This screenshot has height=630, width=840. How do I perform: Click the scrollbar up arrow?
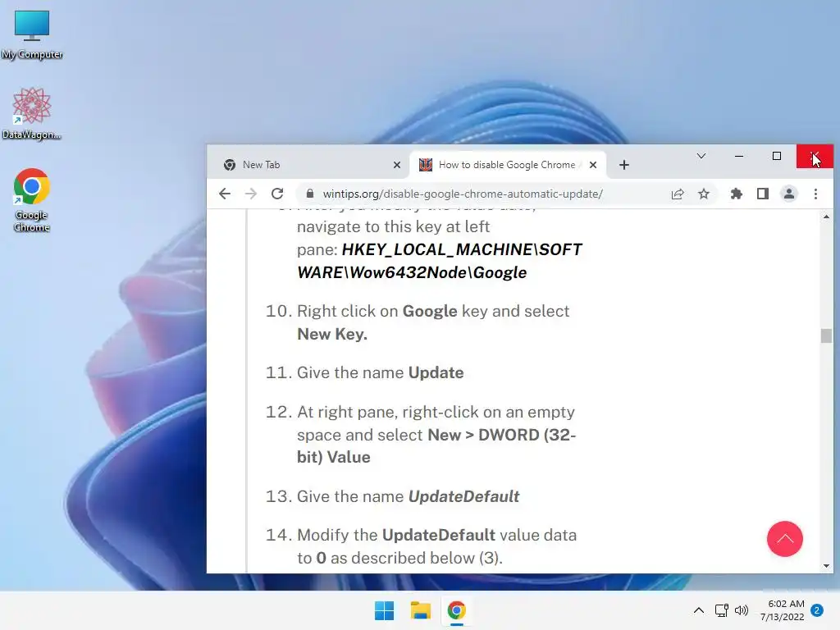coord(826,217)
